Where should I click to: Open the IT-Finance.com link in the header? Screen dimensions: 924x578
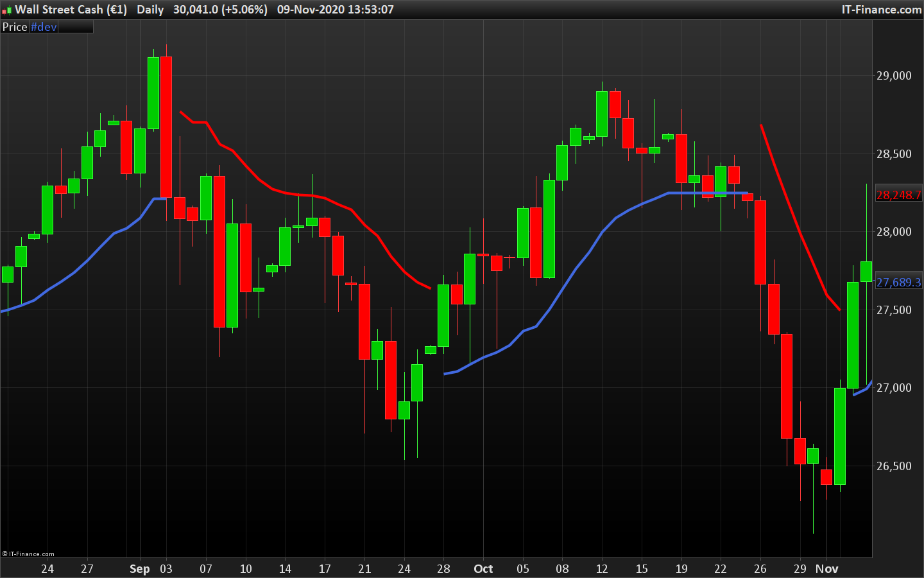[882, 10]
